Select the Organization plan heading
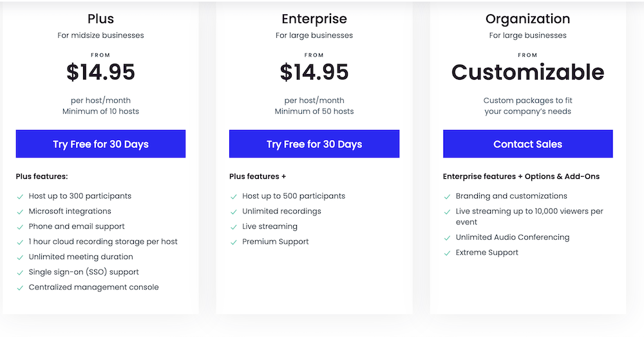644x337 pixels. 528,19
